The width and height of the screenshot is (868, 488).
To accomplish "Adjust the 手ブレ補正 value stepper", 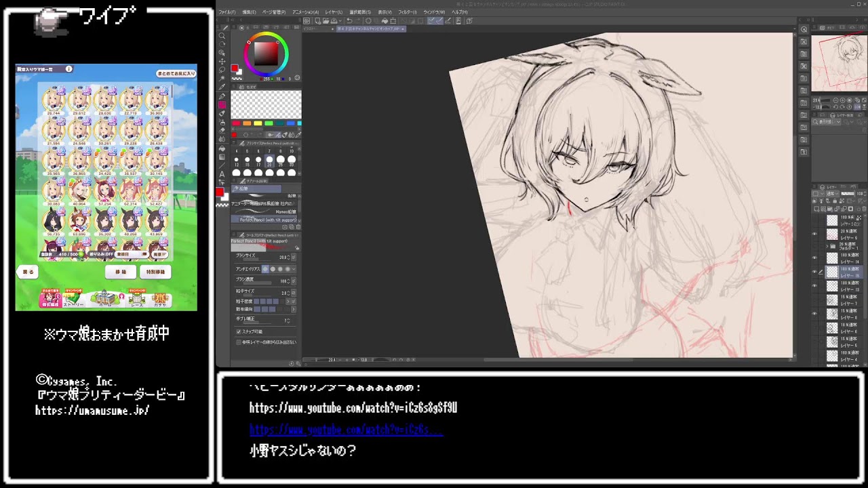I will (288, 319).
